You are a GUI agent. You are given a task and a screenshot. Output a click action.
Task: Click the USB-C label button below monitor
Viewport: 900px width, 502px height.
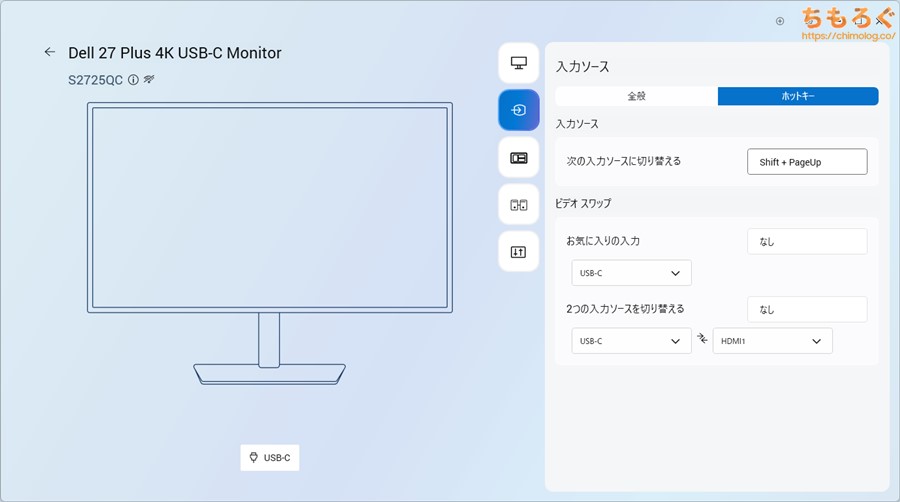(x=270, y=457)
